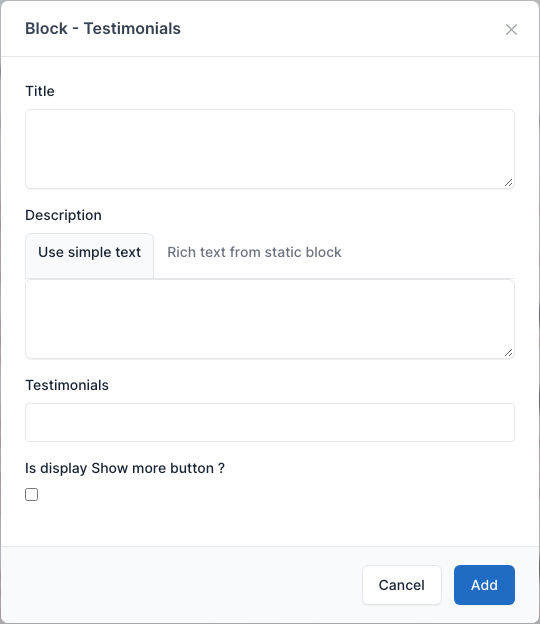
Task: Click the Description field label
Action: click(x=64, y=215)
